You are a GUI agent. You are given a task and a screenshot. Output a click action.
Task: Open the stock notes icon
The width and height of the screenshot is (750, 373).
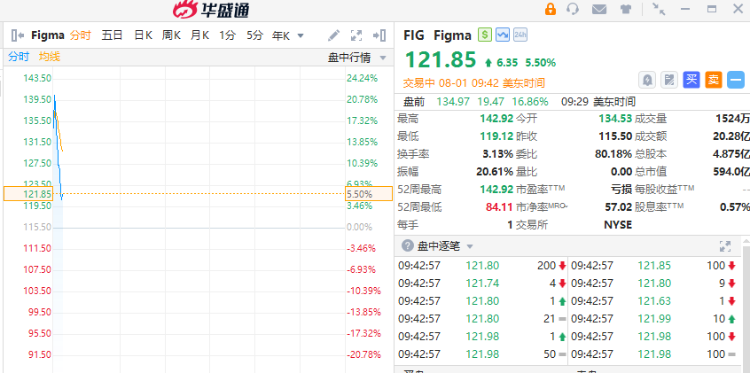pos(669,80)
